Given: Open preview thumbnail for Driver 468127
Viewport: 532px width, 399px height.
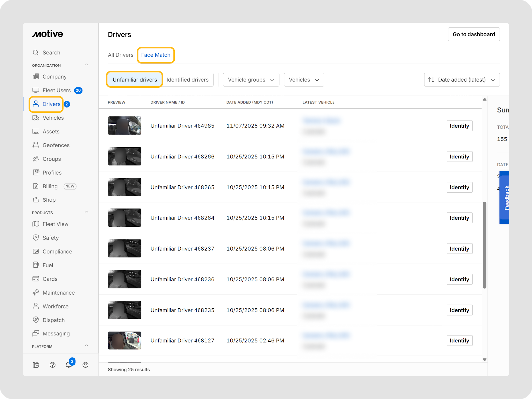Looking at the screenshot, I should (124, 340).
